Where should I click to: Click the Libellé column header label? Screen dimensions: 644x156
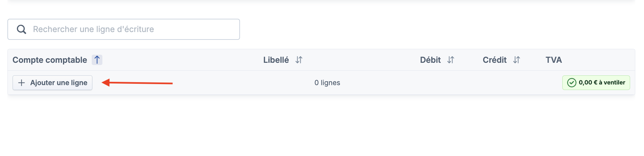[x=276, y=60]
